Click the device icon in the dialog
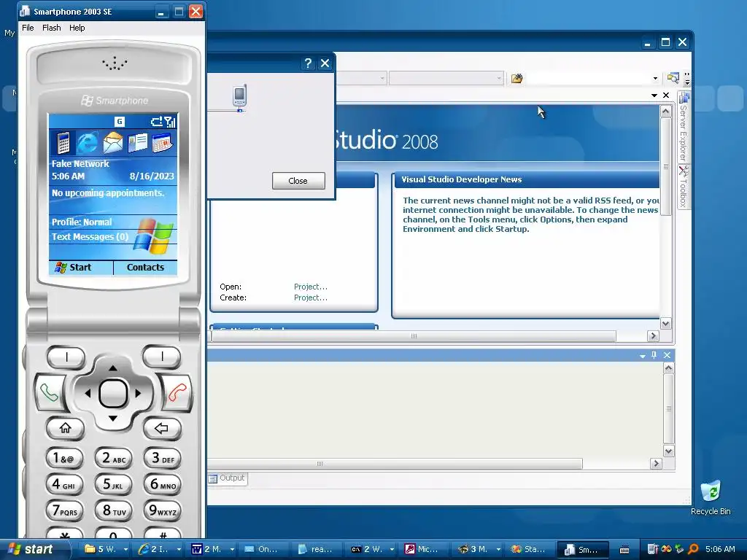Screen dimensions: 747x560 click(239, 97)
